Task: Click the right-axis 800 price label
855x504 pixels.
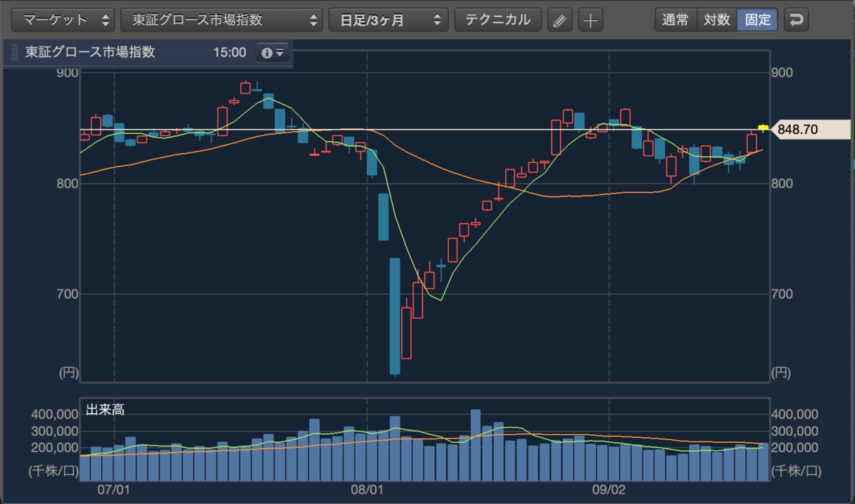Action: pyautogui.click(x=784, y=183)
